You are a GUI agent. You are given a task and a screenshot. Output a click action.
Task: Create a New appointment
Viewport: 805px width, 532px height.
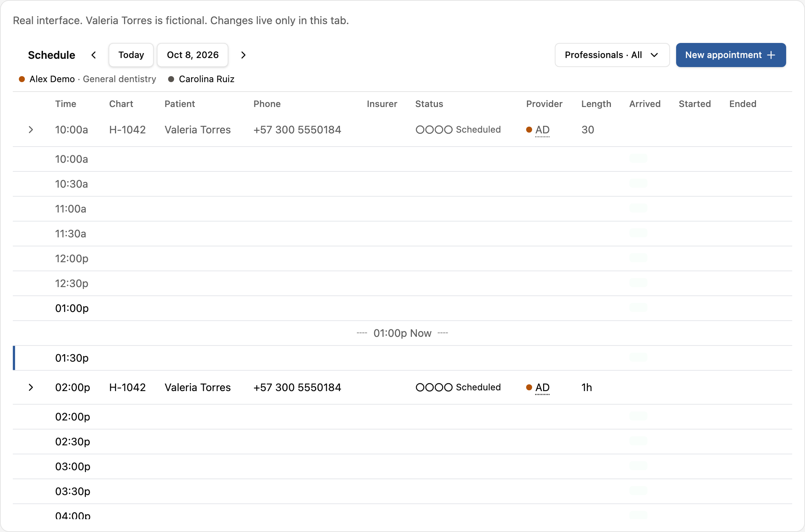pyautogui.click(x=731, y=55)
